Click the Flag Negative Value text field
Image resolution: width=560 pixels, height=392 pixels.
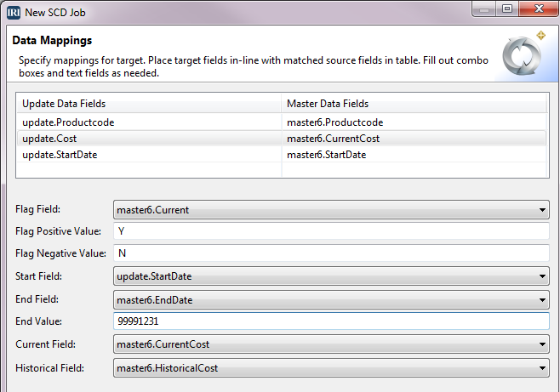(331, 253)
